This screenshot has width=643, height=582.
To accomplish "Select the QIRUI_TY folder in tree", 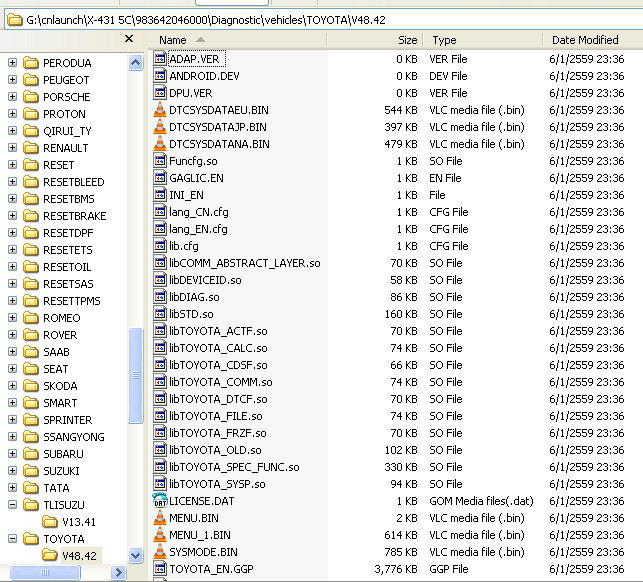I will 67,131.
